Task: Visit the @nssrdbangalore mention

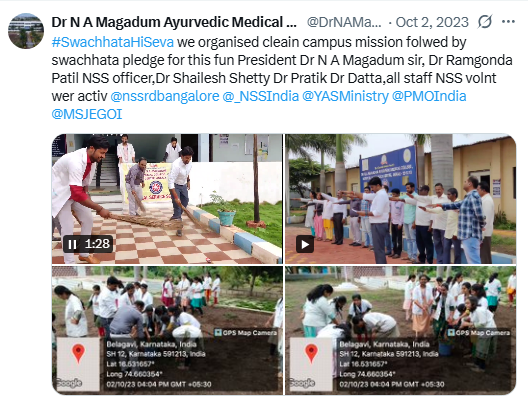Action: pos(165,96)
